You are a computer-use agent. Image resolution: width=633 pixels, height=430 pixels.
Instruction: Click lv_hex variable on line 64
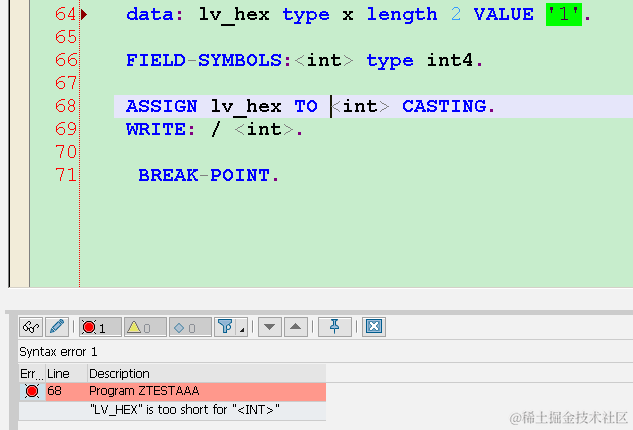tap(234, 15)
